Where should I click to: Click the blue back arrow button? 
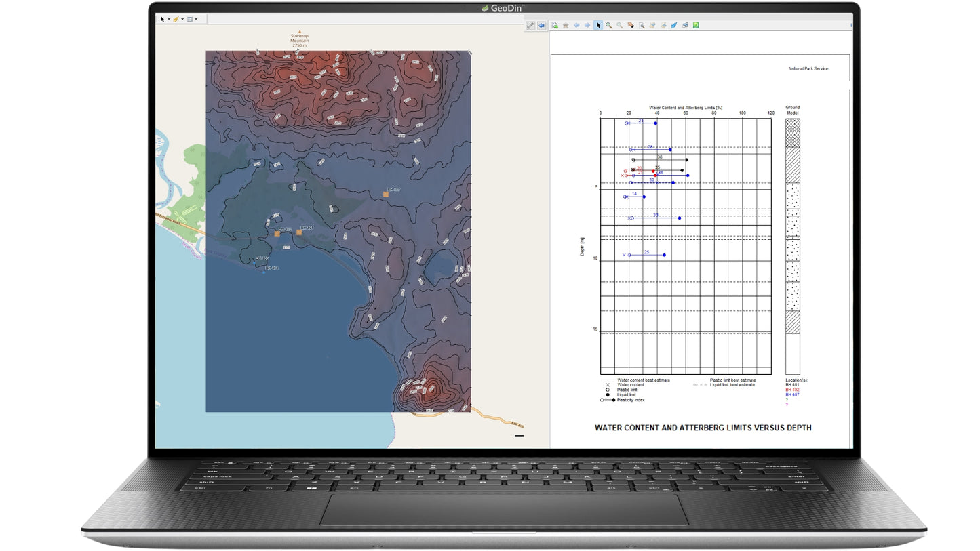pyautogui.click(x=541, y=26)
